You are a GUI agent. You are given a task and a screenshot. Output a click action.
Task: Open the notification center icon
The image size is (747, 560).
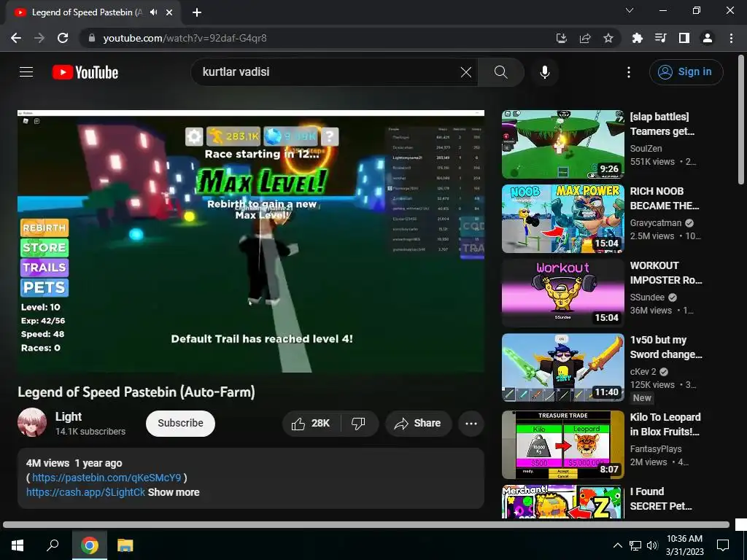pos(723,545)
